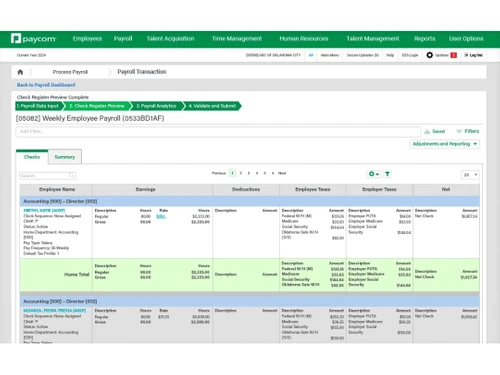Click the Log Out icon button
The height and width of the screenshot is (375, 500).
(x=473, y=55)
